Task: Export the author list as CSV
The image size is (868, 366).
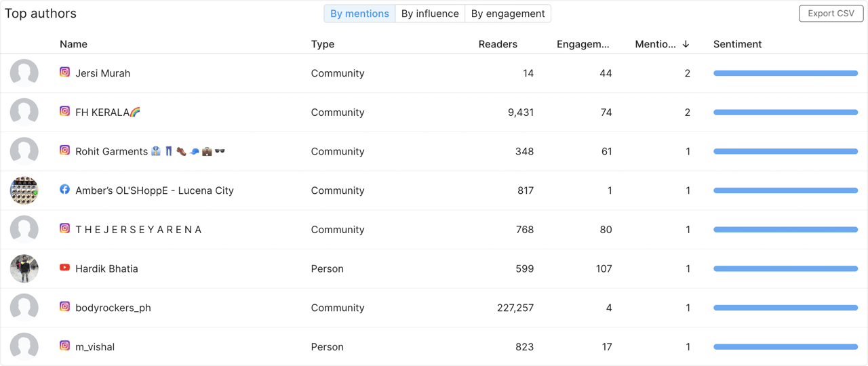Action: (831, 14)
